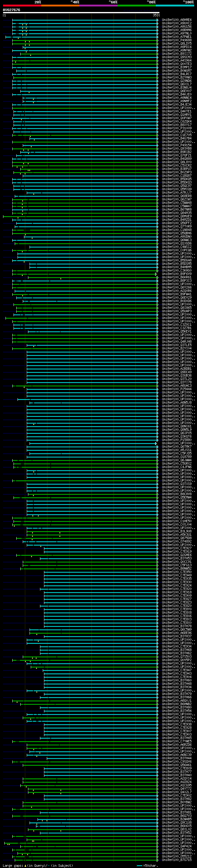Open the UniRef100_O18789 hit label
Screen dimensions: 197x868
177,457
